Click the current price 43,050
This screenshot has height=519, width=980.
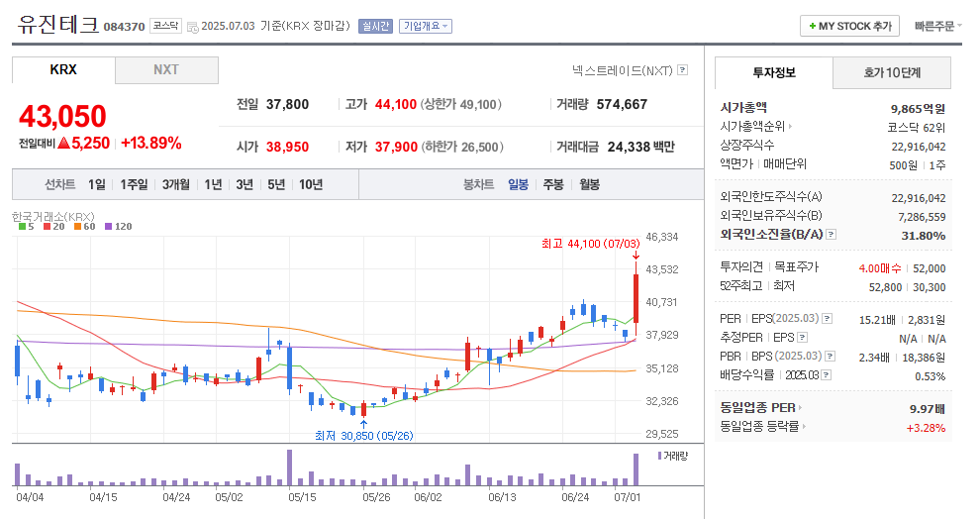pyautogui.click(x=62, y=116)
